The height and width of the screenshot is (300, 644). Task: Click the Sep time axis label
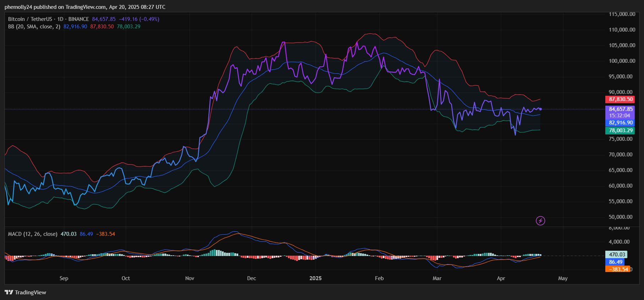64,278
